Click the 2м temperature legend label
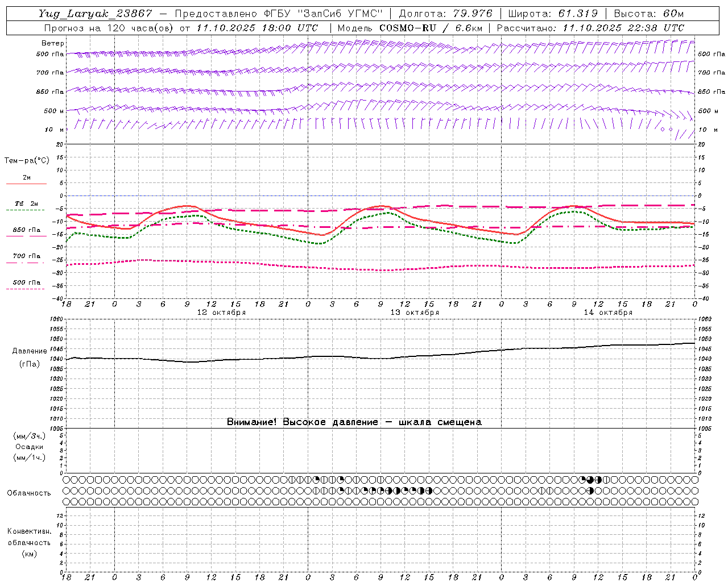Screen dimensions: 728x582 [x=27, y=177]
